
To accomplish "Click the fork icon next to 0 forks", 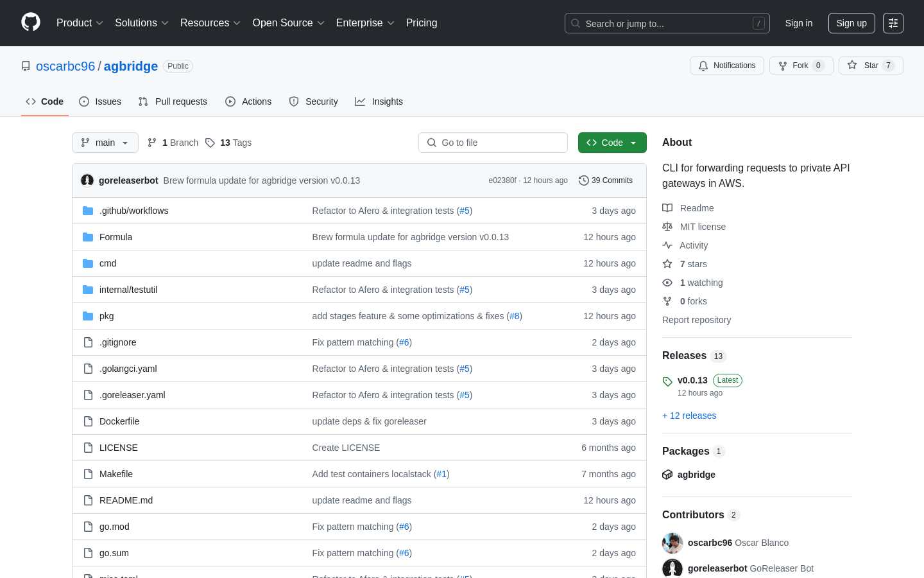I will (667, 301).
